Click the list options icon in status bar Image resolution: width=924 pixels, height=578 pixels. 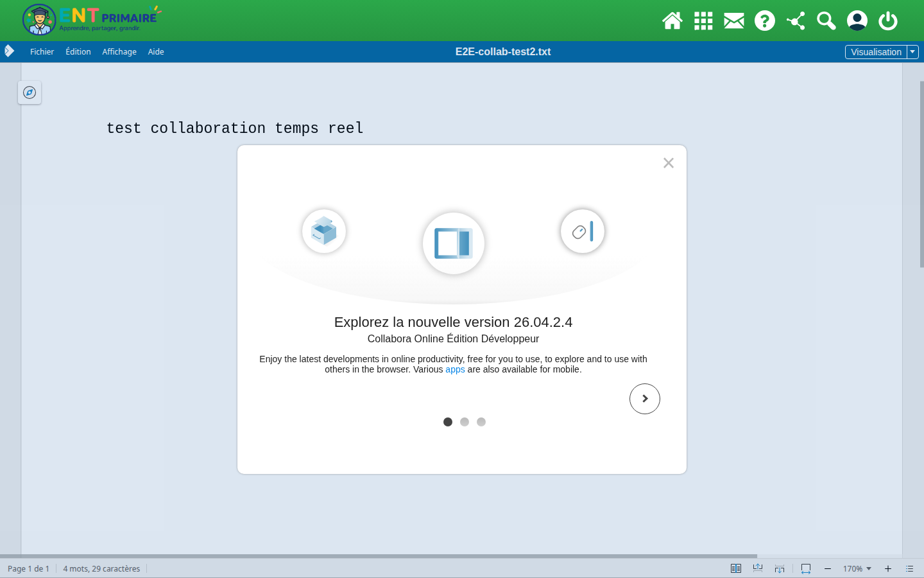point(909,568)
